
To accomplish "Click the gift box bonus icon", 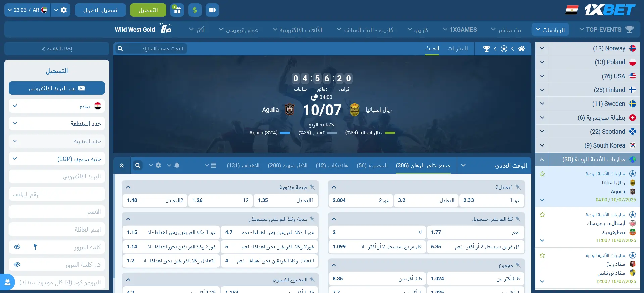I will 177,10.
